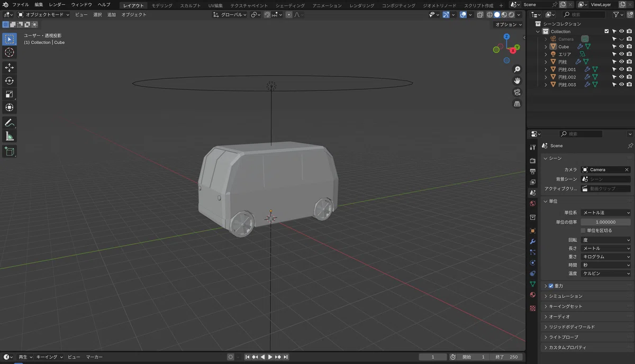This screenshot has height=364, width=635.
Task: Open the Modifiers wrench properties tab
Action: pyautogui.click(x=533, y=241)
